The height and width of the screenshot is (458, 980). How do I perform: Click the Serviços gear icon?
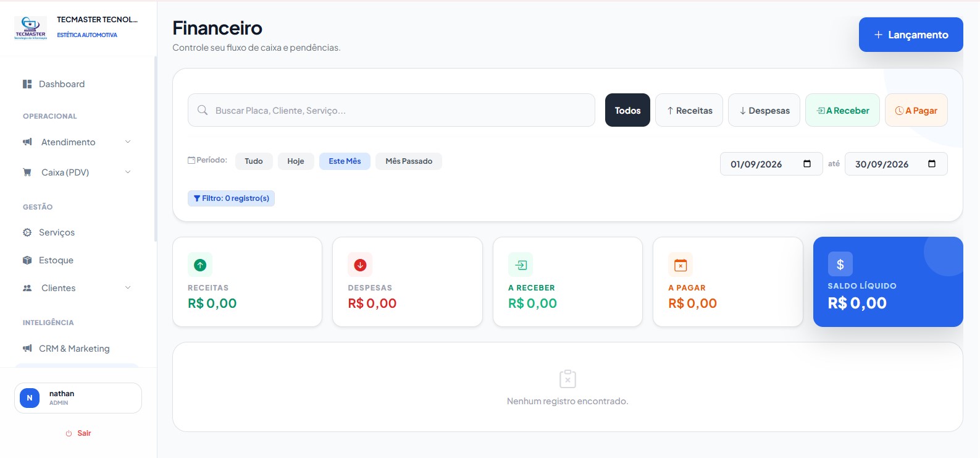(27, 232)
